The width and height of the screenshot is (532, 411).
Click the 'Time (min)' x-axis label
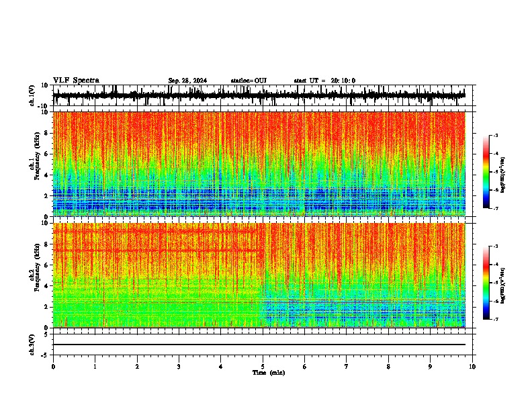tap(269, 373)
